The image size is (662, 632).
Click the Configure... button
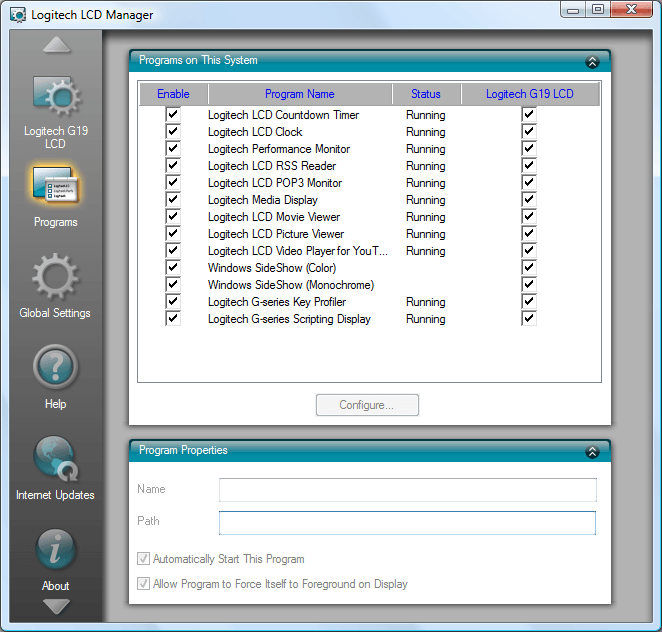(x=367, y=405)
